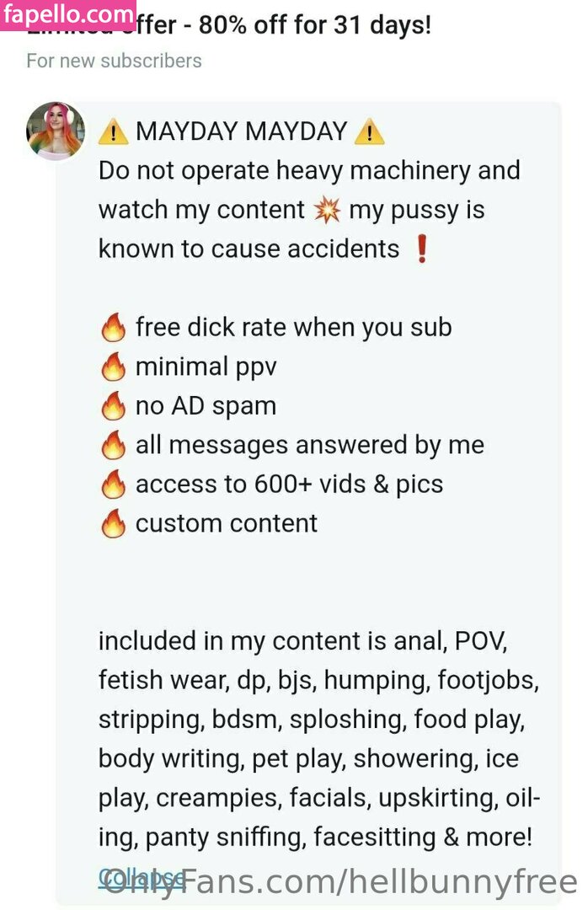Click the minimal ppv list item

tap(206, 367)
